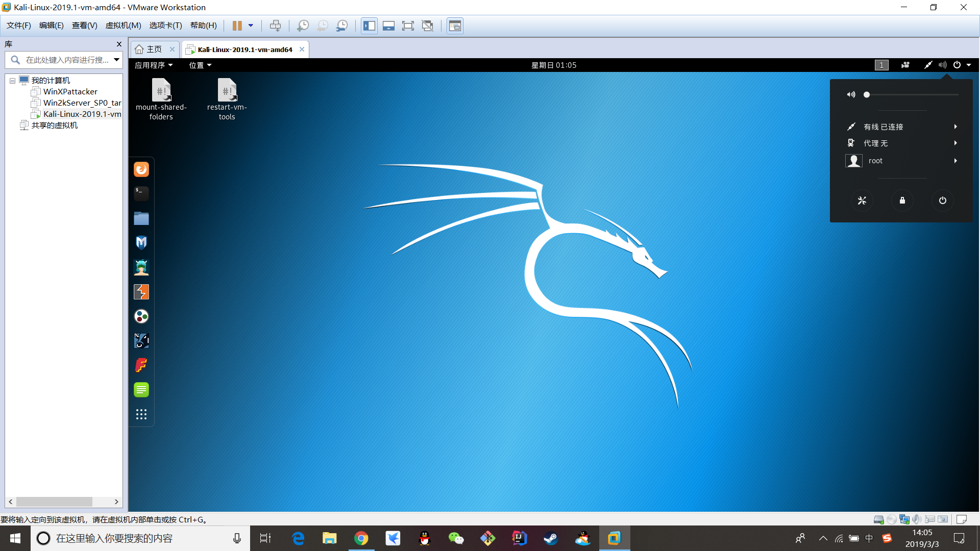Click the library horizontal scrollbar
The width and height of the screenshot is (980, 551).
pos(54,502)
